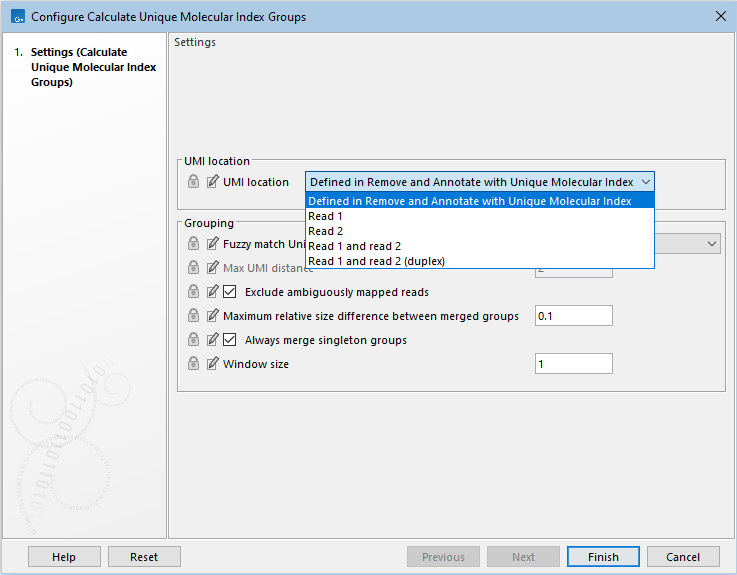Toggle lock icon for Fuzzy match row

(x=194, y=244)
